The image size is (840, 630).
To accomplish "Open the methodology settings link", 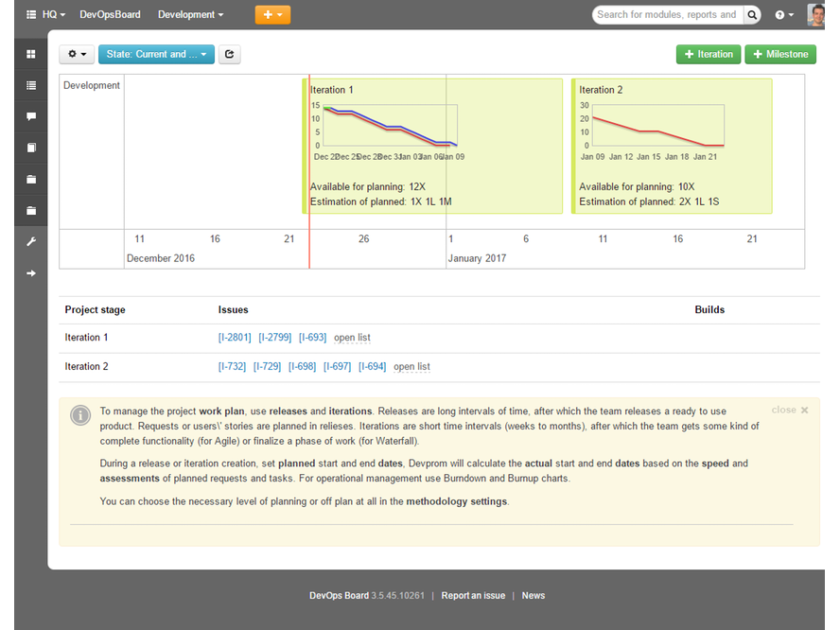I will 457,501.
